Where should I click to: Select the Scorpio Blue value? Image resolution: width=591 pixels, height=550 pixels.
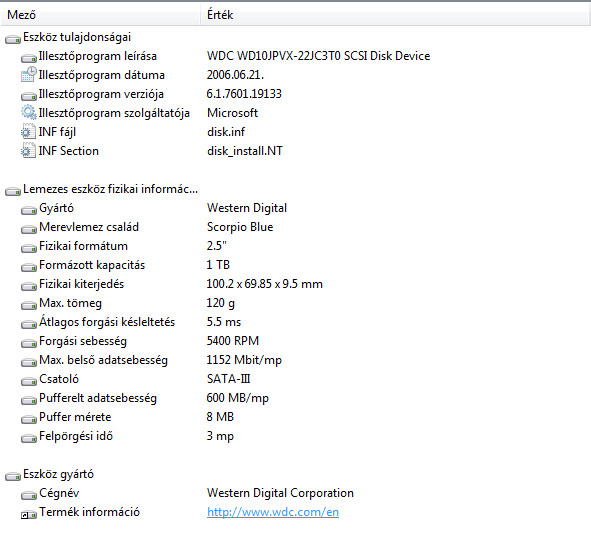click(x=240, y=227)
